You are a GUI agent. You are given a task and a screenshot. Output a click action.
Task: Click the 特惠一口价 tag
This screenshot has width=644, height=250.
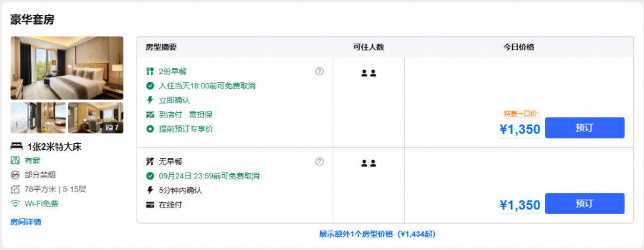(x=520, y=114)
